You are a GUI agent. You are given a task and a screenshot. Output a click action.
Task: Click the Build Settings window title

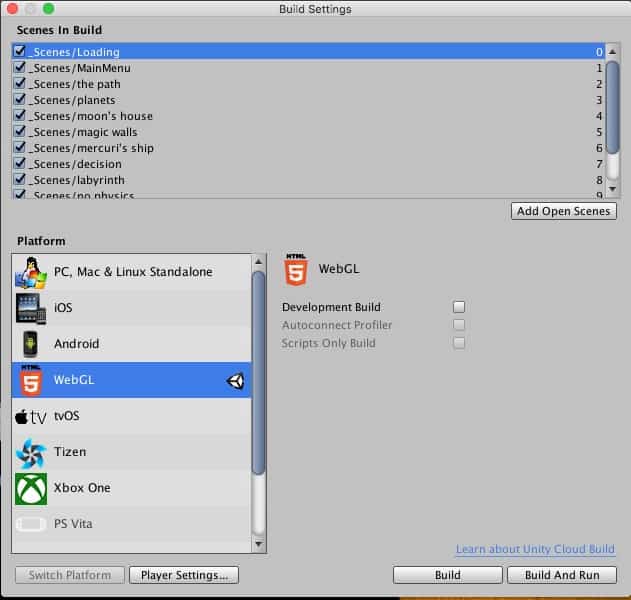click(x=315, y=9)
